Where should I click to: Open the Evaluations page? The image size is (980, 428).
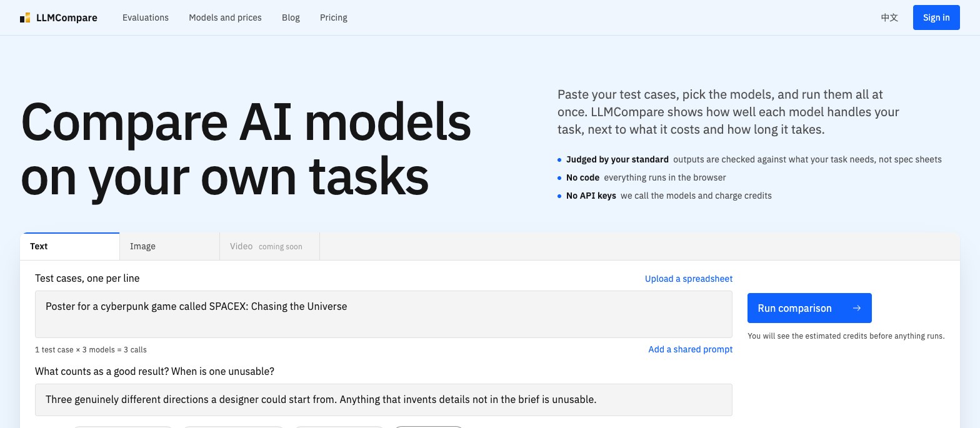(x=146, y=17)
